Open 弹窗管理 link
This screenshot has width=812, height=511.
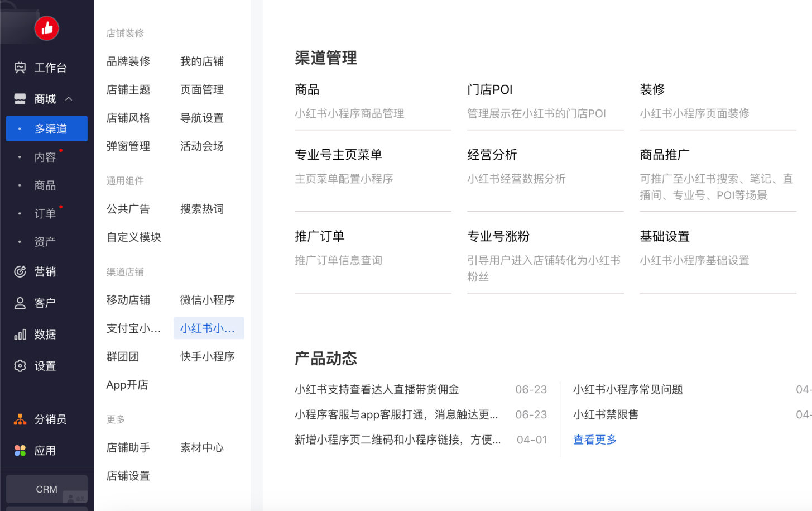point(128,146)
